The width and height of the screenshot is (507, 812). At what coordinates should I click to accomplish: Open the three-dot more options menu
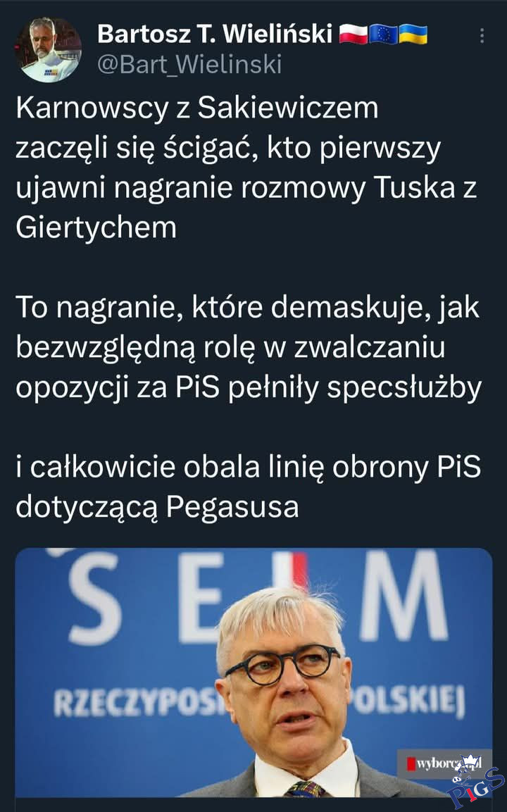pyautogui.click(x=482, y=35)
